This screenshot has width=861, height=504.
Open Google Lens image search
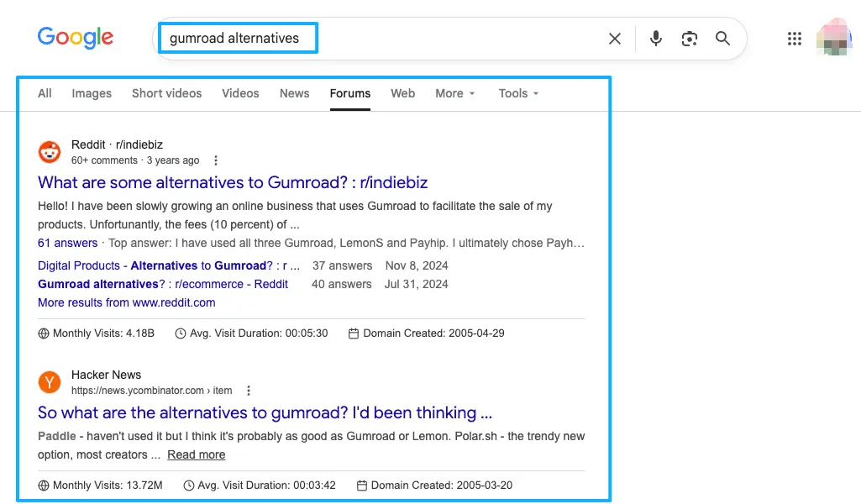click(x=689, y=39)
